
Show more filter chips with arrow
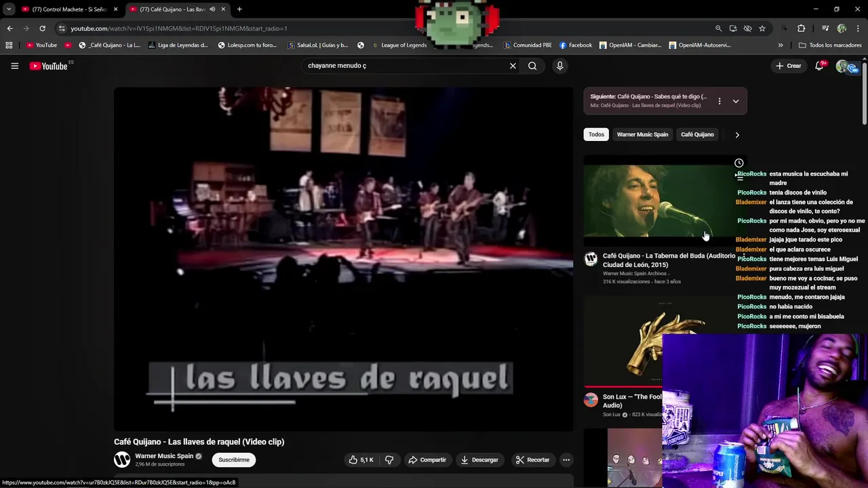click(737, 134)
